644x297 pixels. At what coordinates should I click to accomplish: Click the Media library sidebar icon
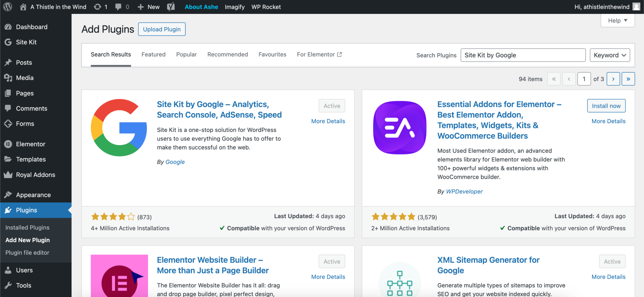click(x=8, y=78)
